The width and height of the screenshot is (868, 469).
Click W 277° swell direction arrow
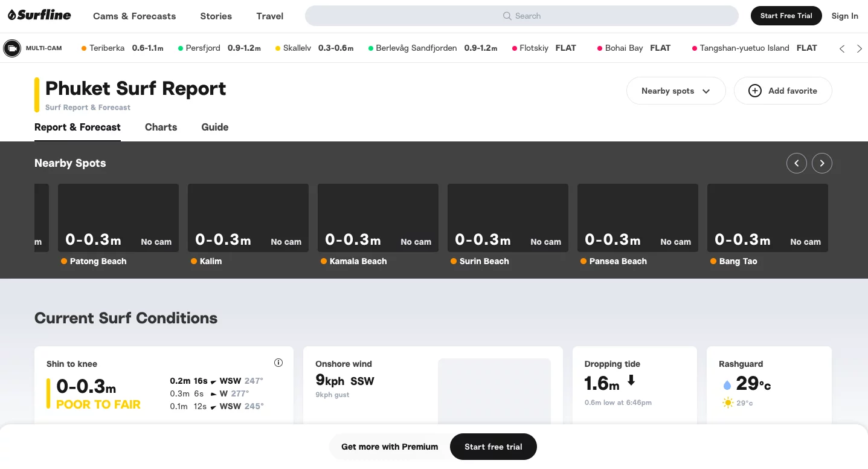tap(213, 394)
